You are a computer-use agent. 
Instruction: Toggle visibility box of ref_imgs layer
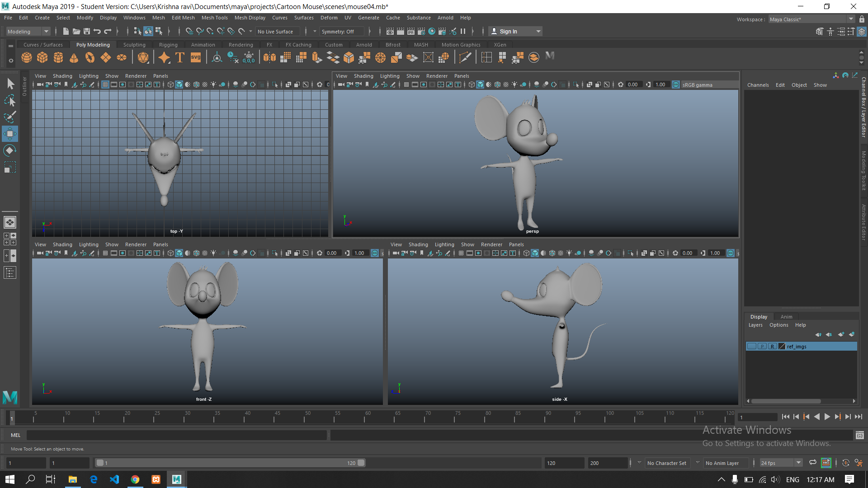pyautogui.click(x=752, y=347)
